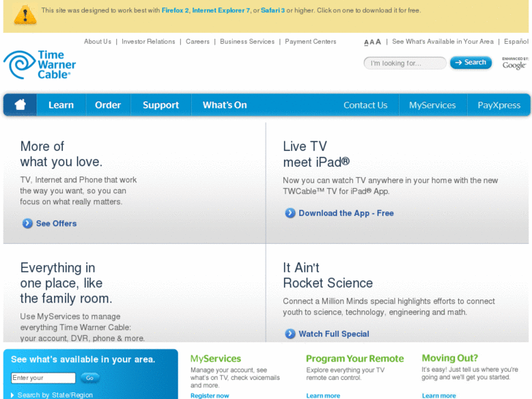Open the PayXpress link

point(498,105)
